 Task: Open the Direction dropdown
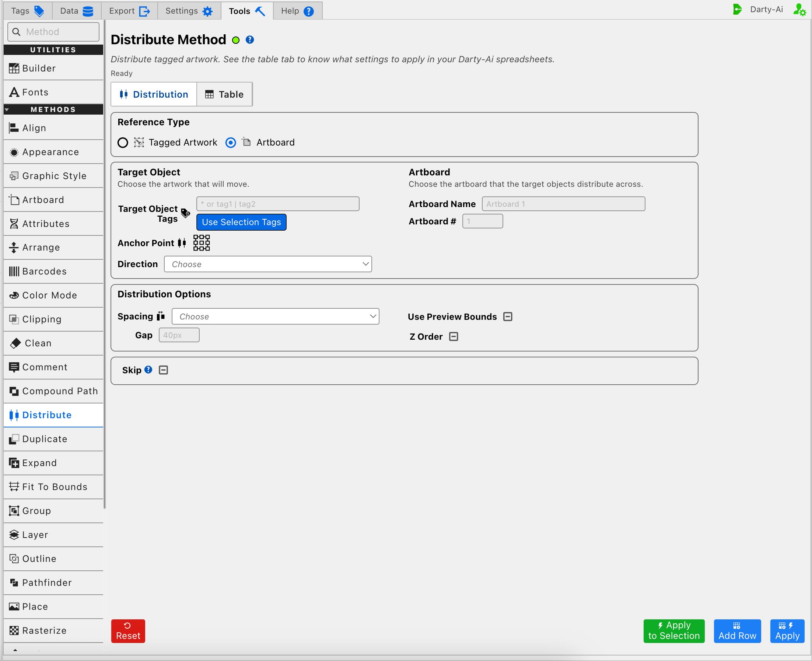268,264
